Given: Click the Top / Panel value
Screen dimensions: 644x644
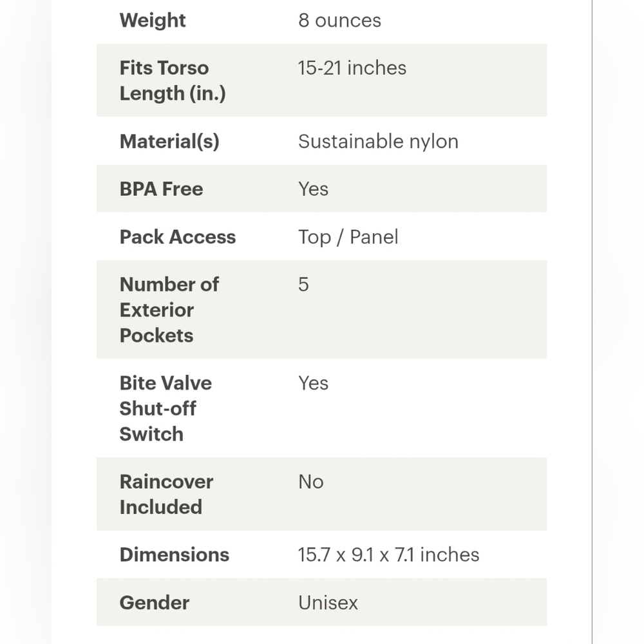Looking at the screenshot, I should (x=348, y=237).
